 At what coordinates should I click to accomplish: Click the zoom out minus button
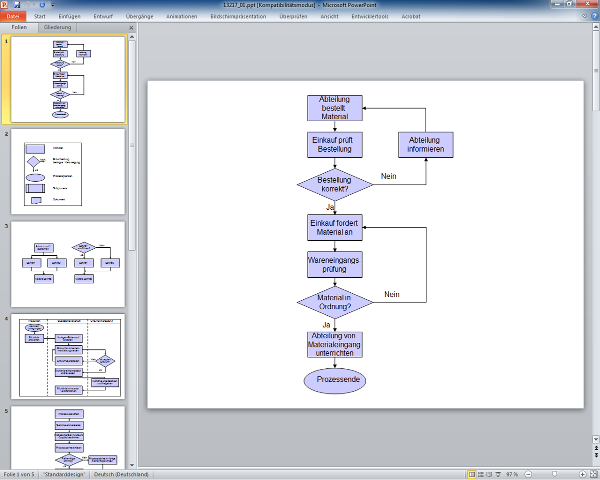(530, 474)
